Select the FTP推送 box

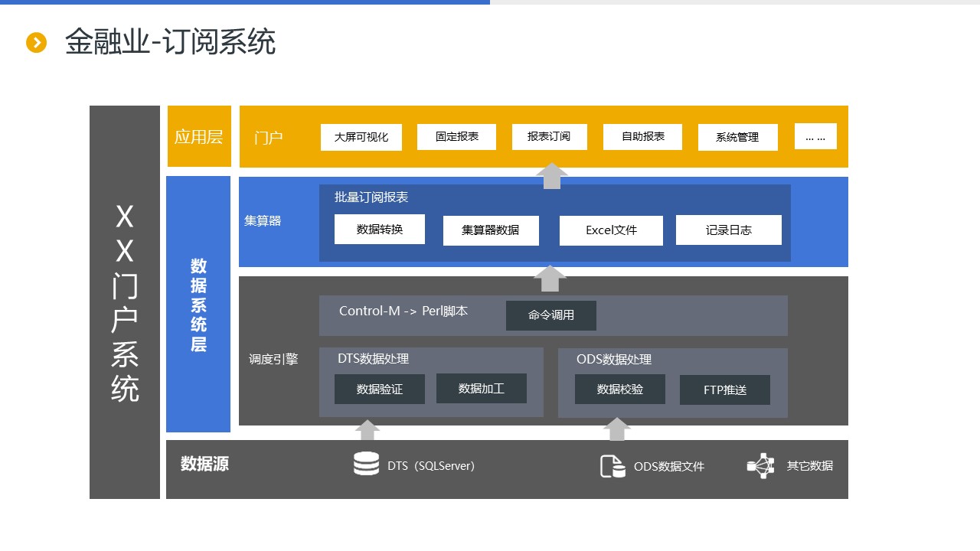click(x=725, y=390)
